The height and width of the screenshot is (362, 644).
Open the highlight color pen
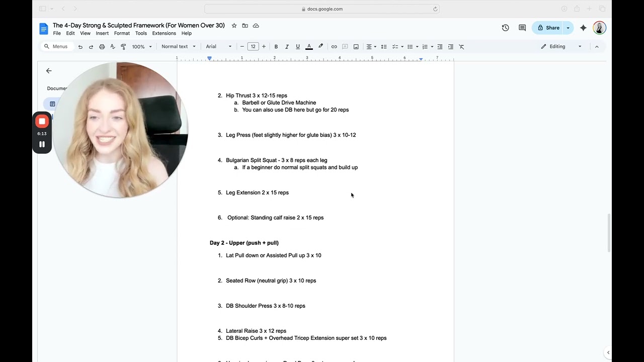tap(320, 47)
